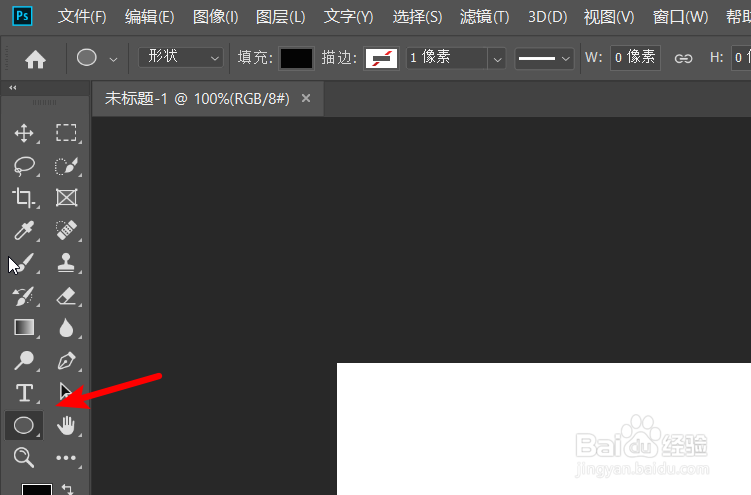Screen dimensions: 751x495
Task: Select the History Brush tool
Action: tap(24, 296)
